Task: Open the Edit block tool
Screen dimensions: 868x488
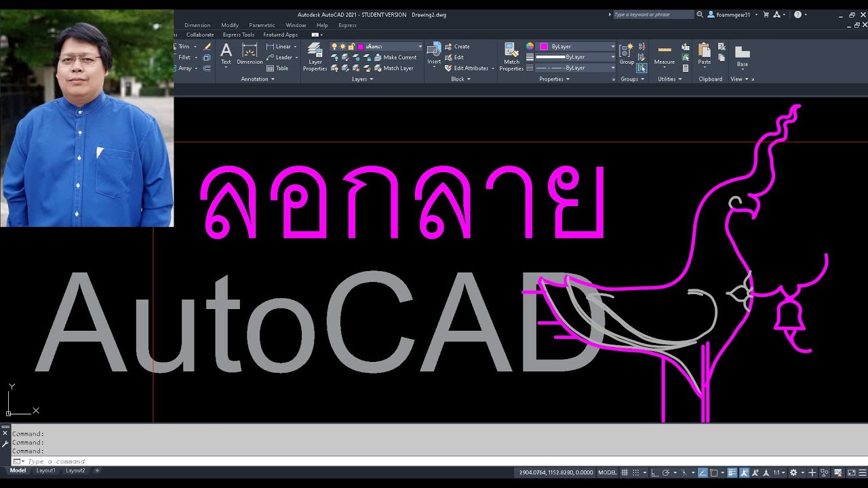Action: tap(454, 58)
